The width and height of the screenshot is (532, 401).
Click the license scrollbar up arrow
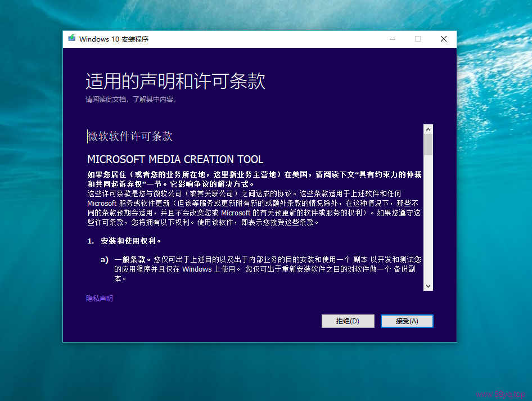pyautogui.click(x=428, y=129)
